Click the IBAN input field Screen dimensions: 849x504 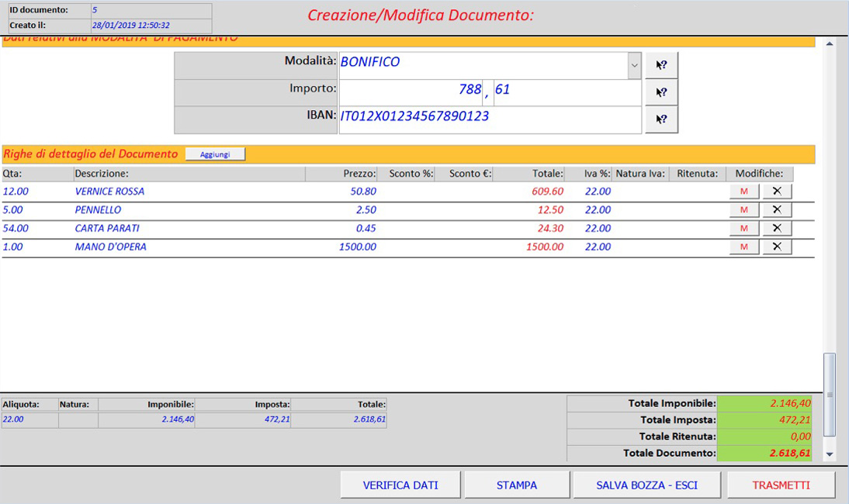[490, 119]
